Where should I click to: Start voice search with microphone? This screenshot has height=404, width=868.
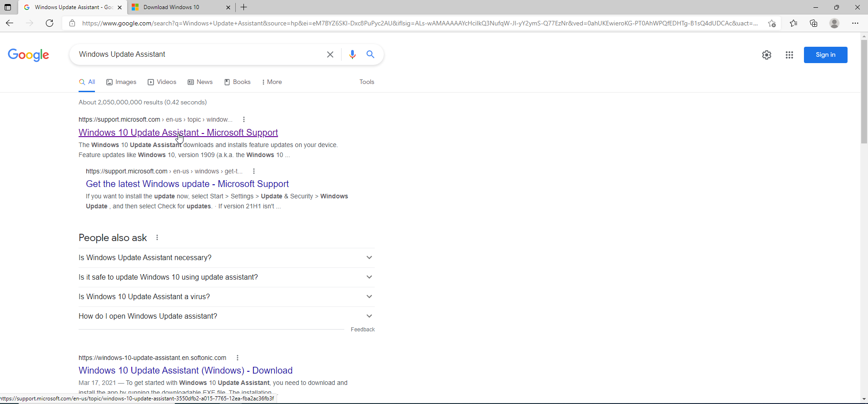[x=352, y=54]
